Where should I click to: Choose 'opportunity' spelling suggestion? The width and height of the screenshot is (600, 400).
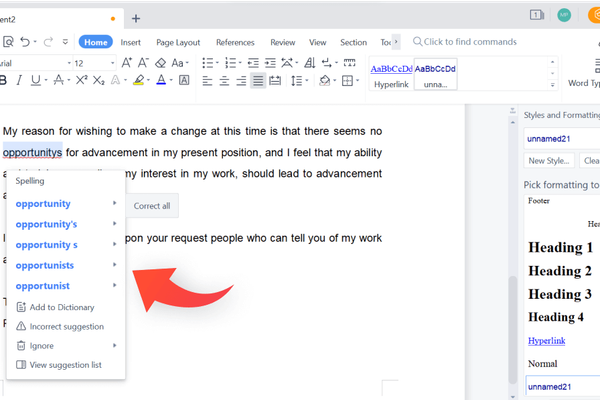(43, 204)
